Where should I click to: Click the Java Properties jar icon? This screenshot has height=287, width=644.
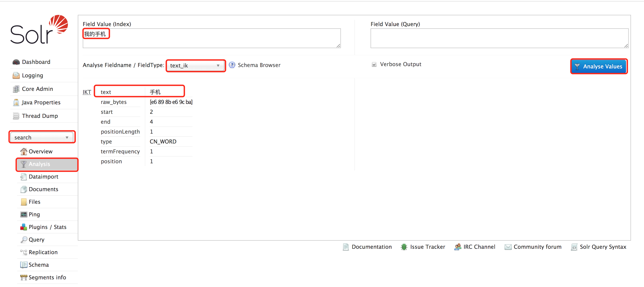16,103
